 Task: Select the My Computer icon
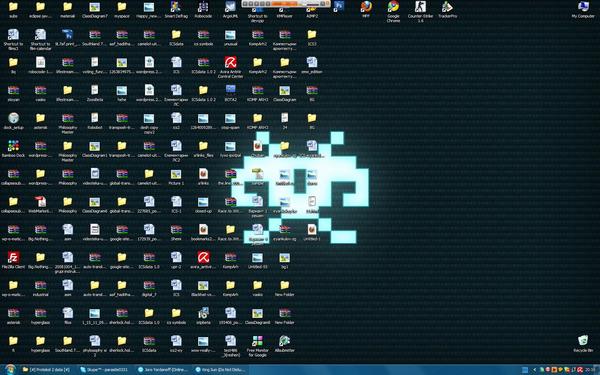[583, 10]
